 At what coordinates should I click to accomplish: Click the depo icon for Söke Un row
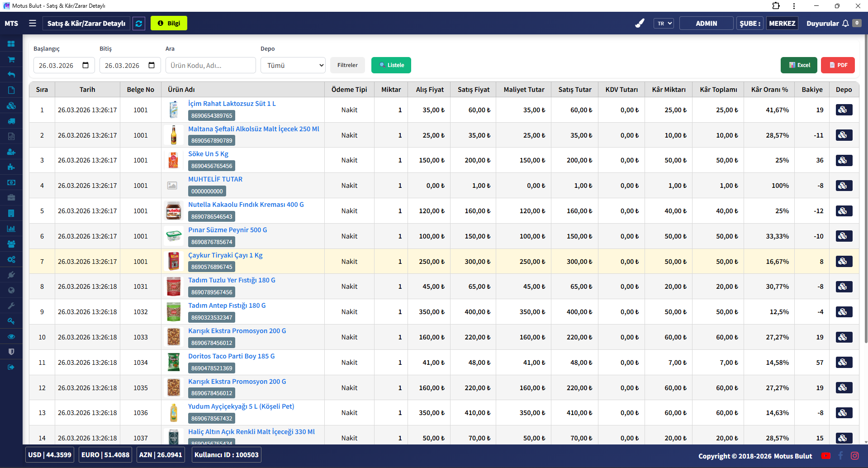[844, 160]
